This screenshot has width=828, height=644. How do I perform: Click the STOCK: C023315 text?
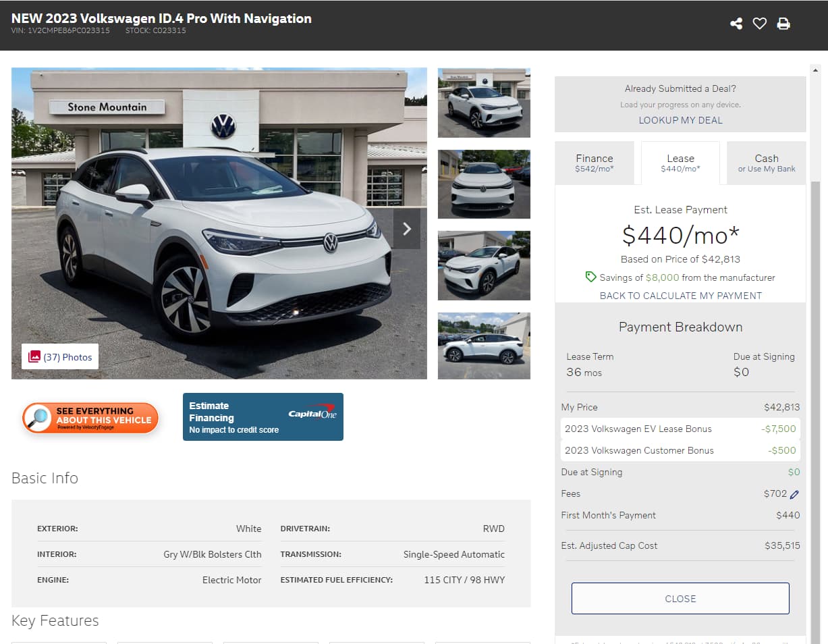pyautogui.click(x=156, y=30)
